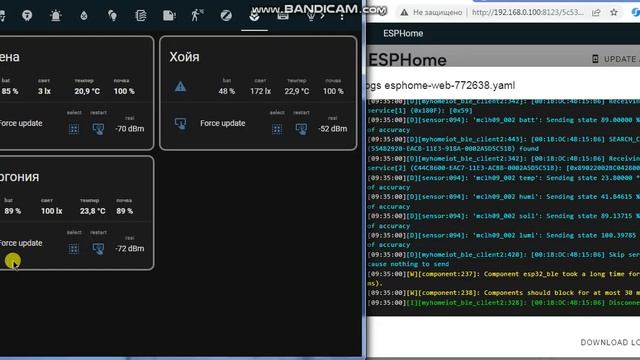Click the 'mclh09_002 batt' log line
Image resolution: width=640 pixels, height=360 pixels.
[x=504, y=125]
